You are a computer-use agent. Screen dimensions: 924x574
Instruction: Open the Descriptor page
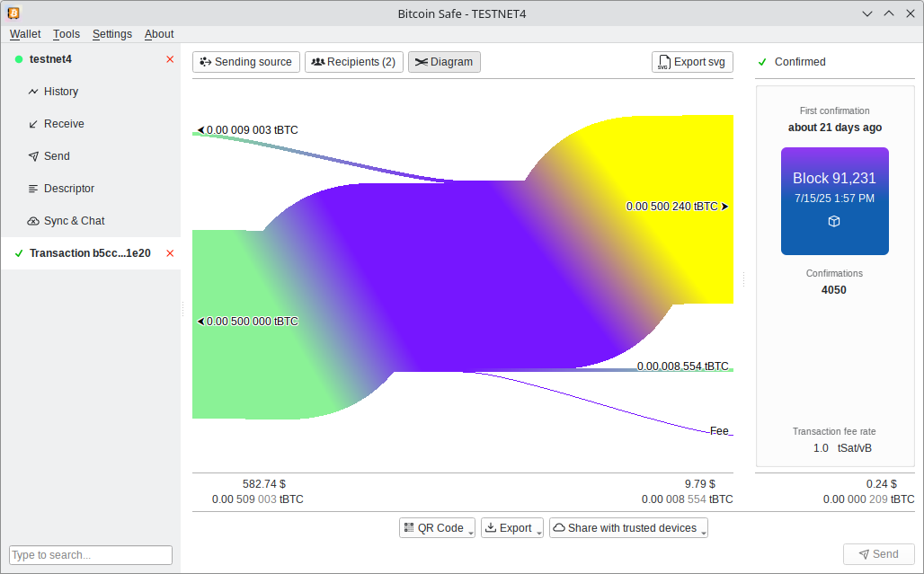tap(91, 189)
